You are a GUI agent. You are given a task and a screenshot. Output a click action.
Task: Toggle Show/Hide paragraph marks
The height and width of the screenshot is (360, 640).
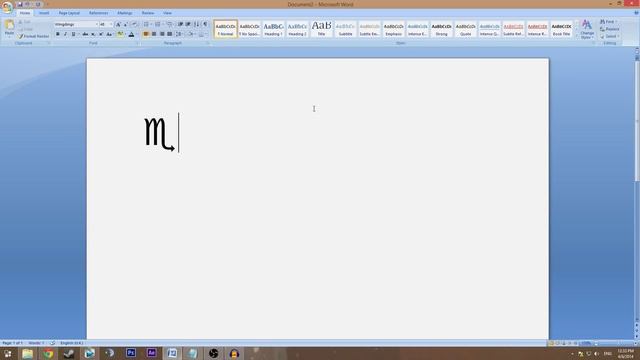(x=205, y=24)
